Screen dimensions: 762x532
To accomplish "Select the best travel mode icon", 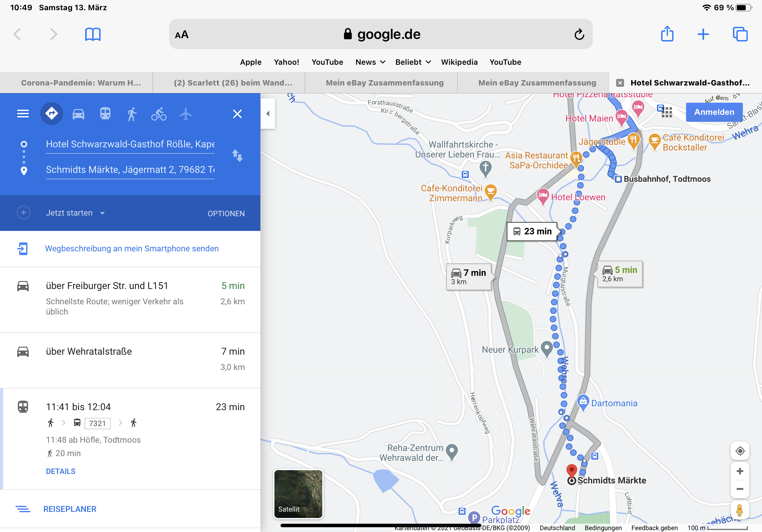I will pos(51,114).
